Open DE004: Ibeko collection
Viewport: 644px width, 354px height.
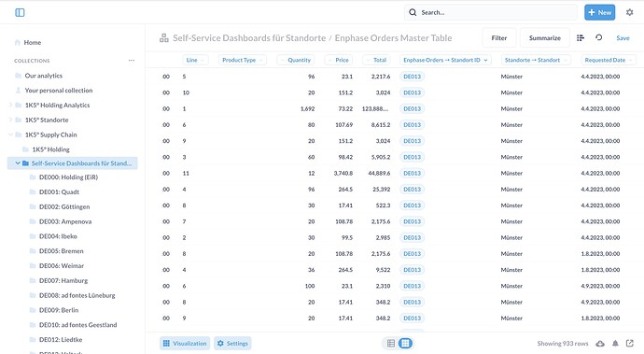point(58,236)
